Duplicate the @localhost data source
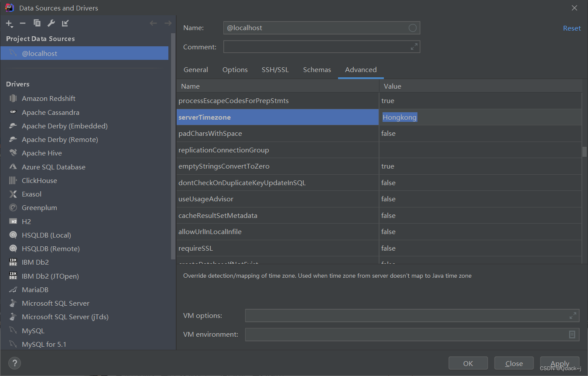The width and height of the screenshot is (588, 376). [37, 23]
